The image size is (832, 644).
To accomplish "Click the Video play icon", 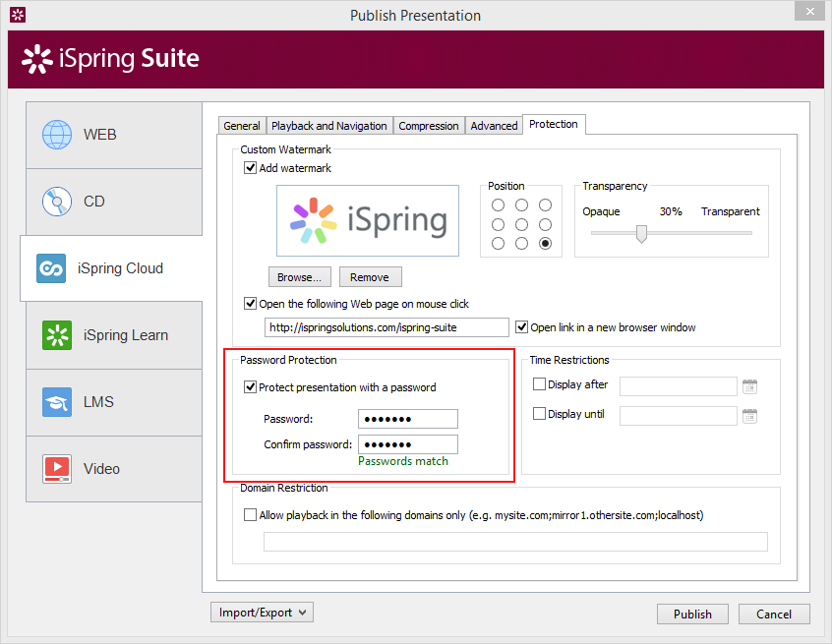I will coord(57,469).
